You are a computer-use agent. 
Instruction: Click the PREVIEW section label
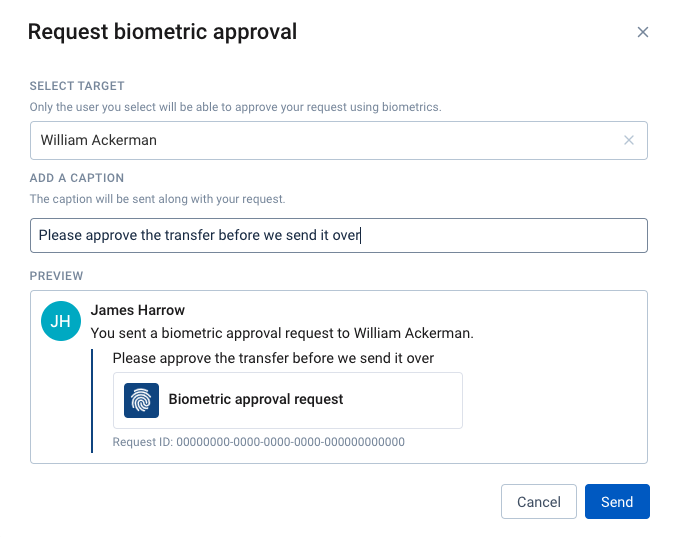pyautogui.click(x=56, y=276)
